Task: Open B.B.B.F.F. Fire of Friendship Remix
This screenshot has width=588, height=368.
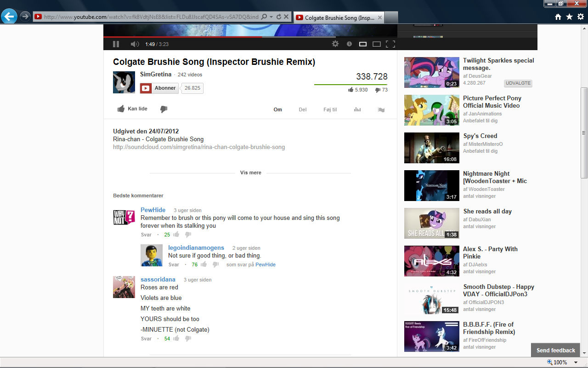Action: pos(489,328)
